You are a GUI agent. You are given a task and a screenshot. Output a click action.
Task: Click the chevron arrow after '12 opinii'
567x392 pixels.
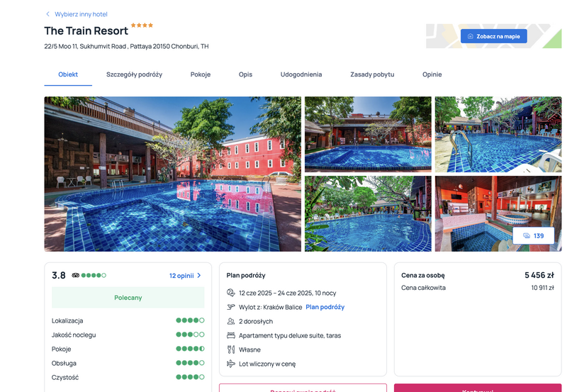[x=199, y=276]
